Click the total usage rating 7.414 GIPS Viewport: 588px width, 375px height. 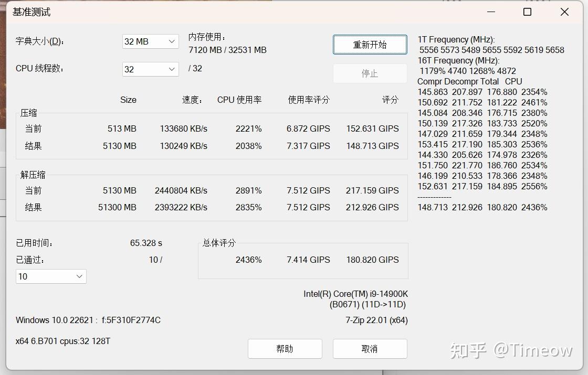pos(308,260)
